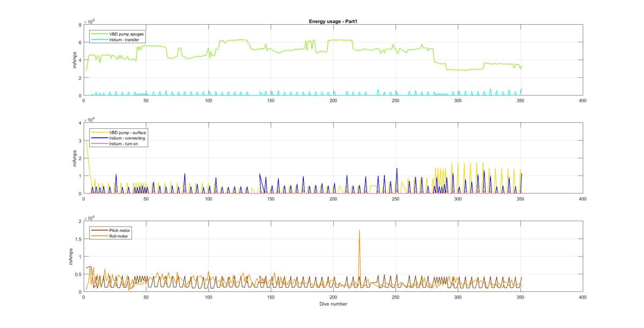Image resolution: width=644 pixels, height=328 pixels.
Task: Click the "mAmps" y-axis label of the apogee plot
Action: [x=75, y=60]
